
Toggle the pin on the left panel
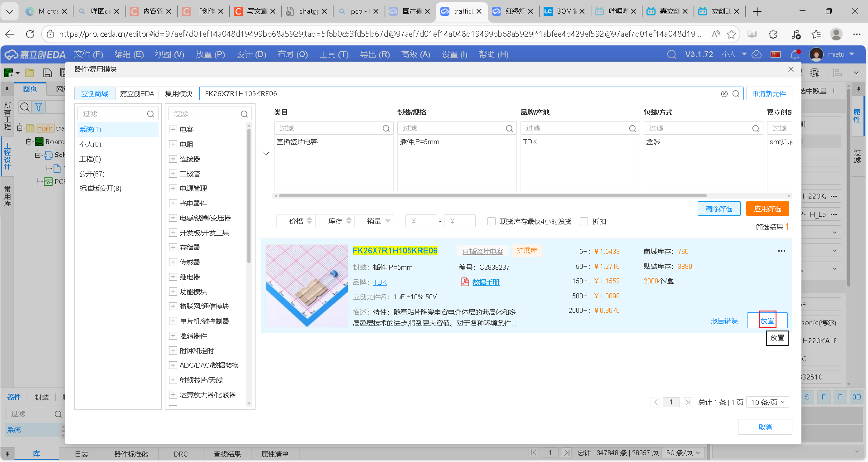[7, 88]
